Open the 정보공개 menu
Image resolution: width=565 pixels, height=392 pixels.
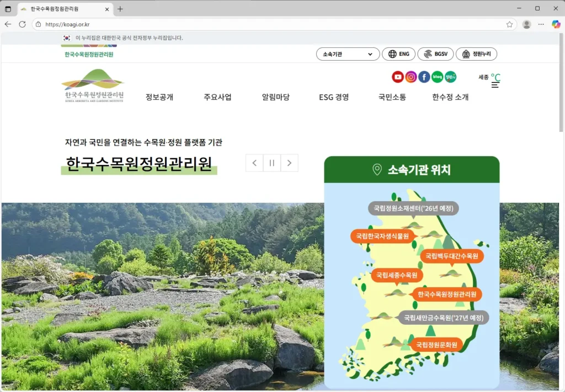pos(159,96)
